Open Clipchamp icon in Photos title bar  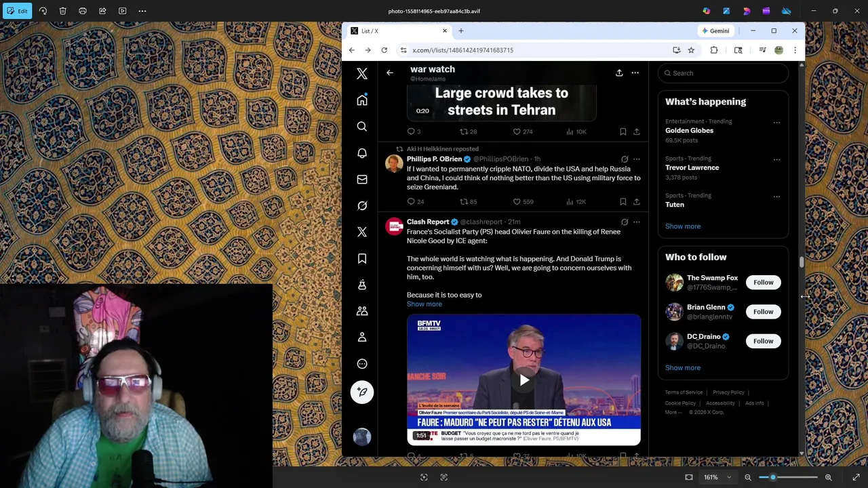(x=766, y=11)
